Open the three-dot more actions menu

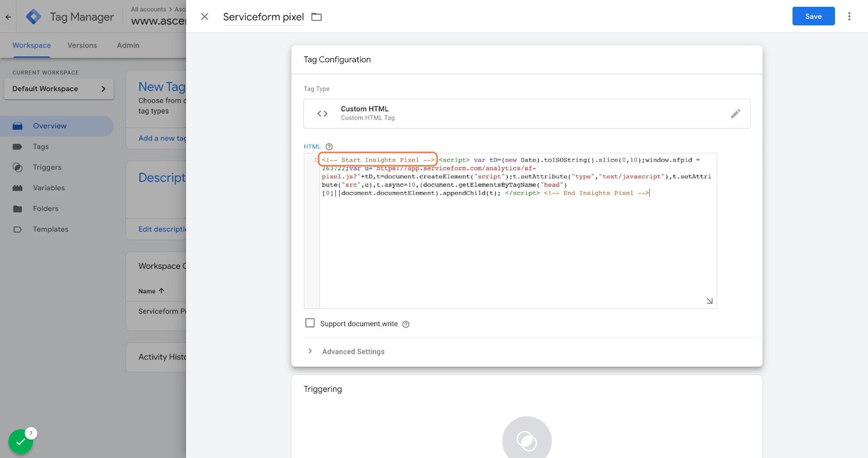click(x=850, y=16)
